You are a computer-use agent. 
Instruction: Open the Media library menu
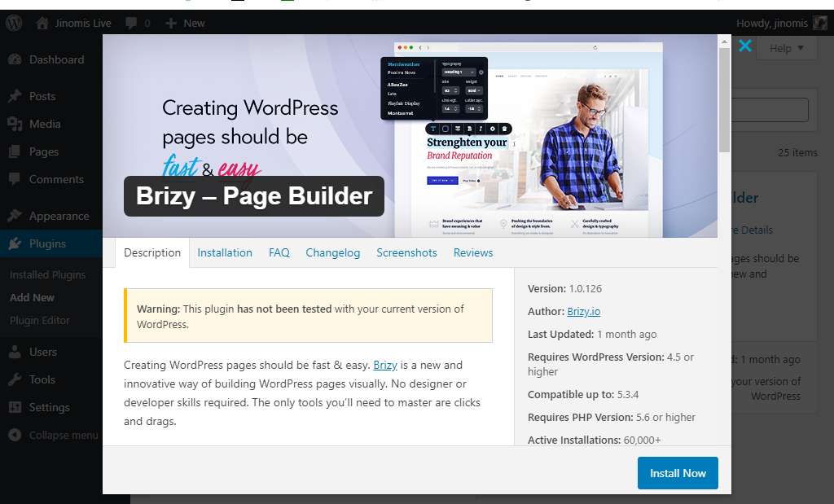[x=45, y=124]
